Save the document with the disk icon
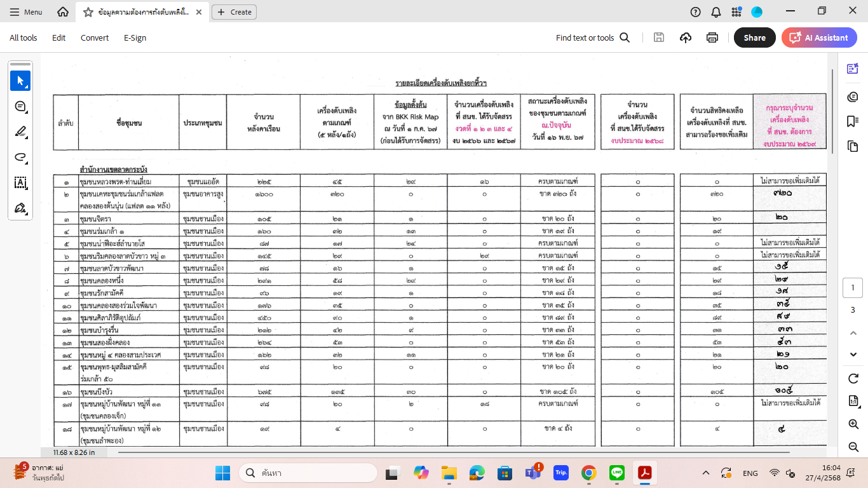 [x=659, y=37]
